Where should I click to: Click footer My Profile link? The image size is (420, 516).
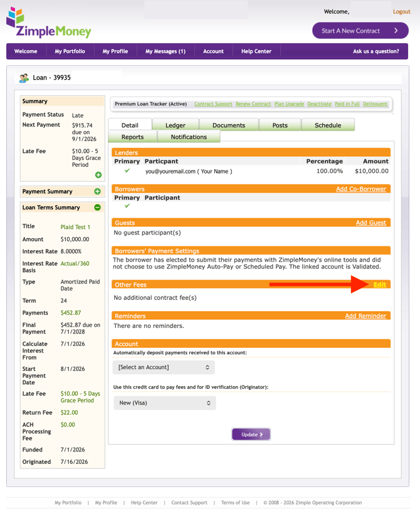click(x=106, y=502)
